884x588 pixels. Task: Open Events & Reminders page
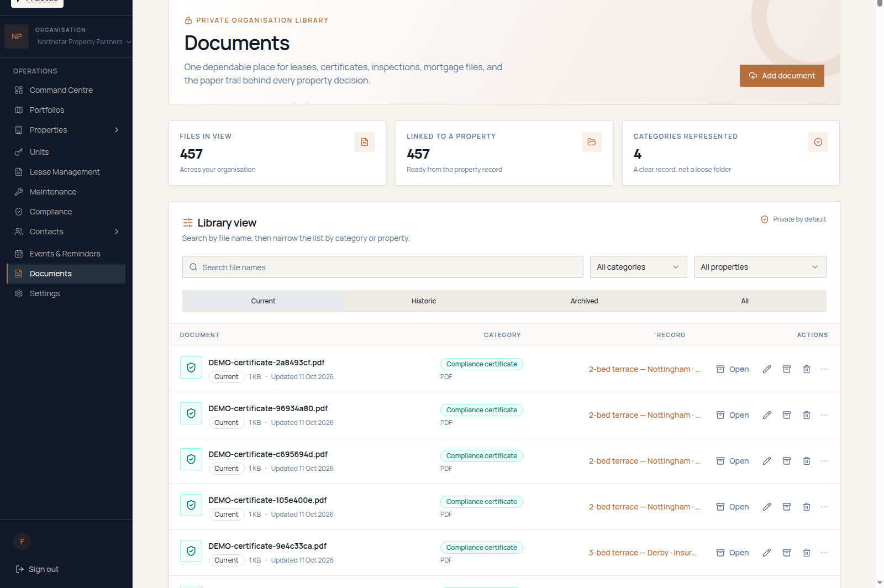66,254
